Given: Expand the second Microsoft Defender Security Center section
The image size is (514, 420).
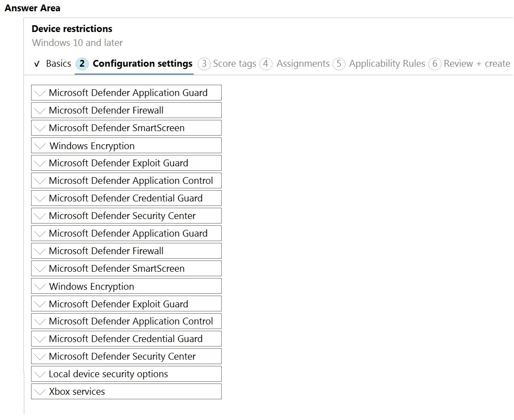Looking at the screenshot, I should tap(126, 356).
